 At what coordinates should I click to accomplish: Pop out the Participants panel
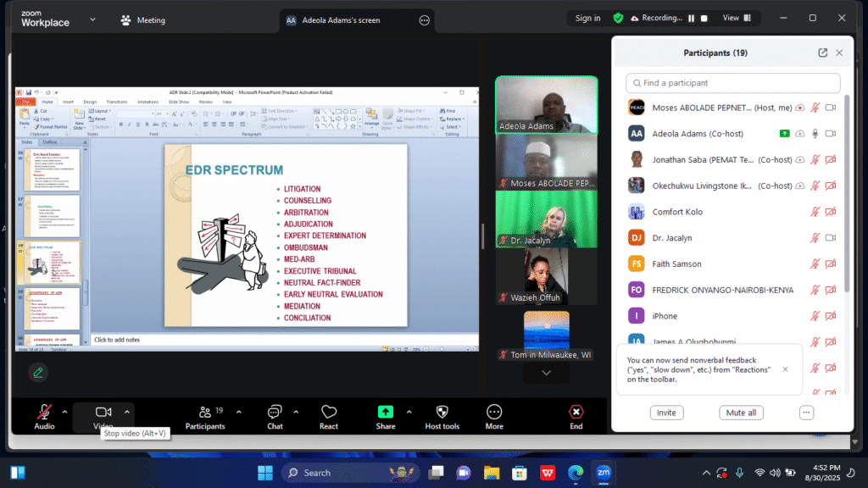pyautogui.click(x=822, y=53)
